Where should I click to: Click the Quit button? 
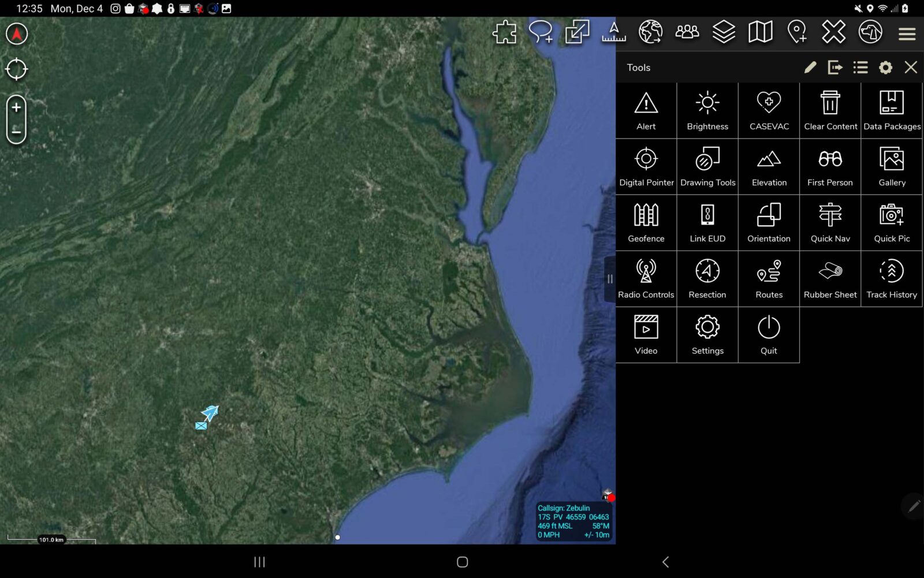pos(769,334)
